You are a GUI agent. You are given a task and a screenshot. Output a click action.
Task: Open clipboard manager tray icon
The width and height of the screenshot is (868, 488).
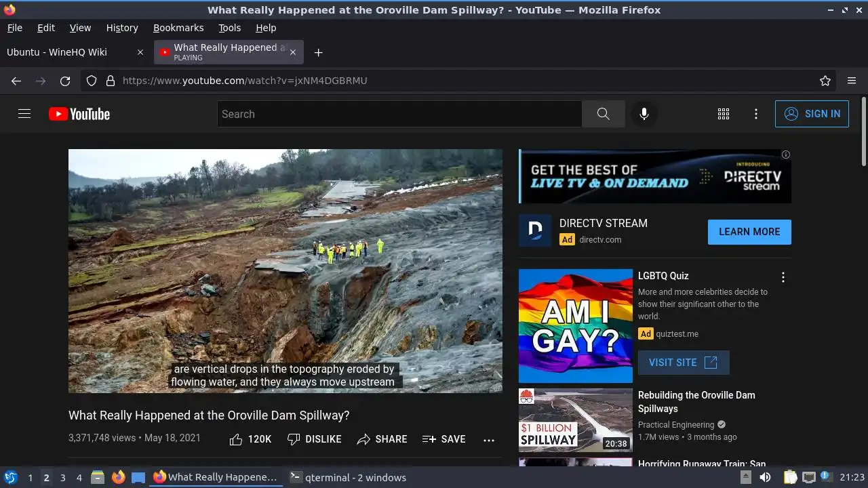point(790,477)
